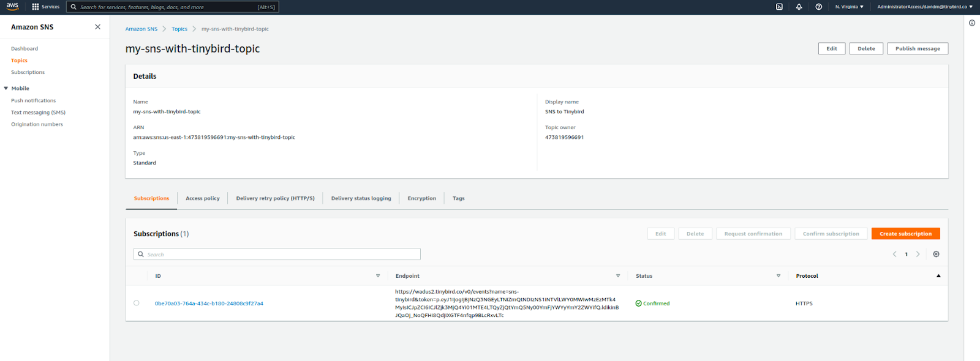Screen dimensions: 980x361
Task: Close the Amazon SNS sidebar panel
Action: coord(97,27)
